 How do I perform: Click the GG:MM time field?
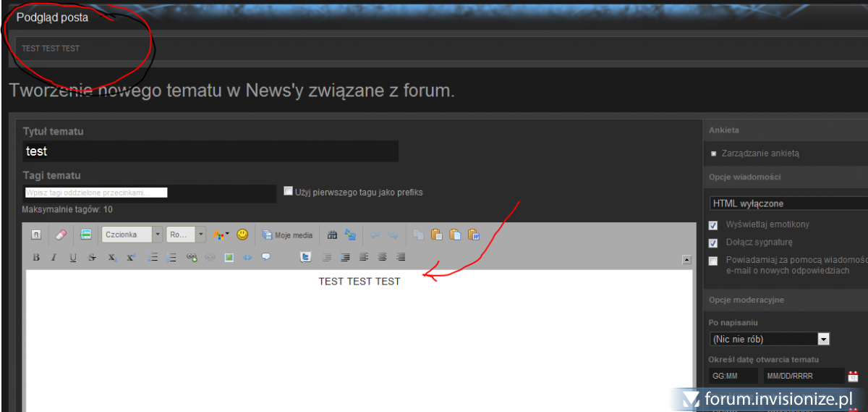click(x=733, y=376)
